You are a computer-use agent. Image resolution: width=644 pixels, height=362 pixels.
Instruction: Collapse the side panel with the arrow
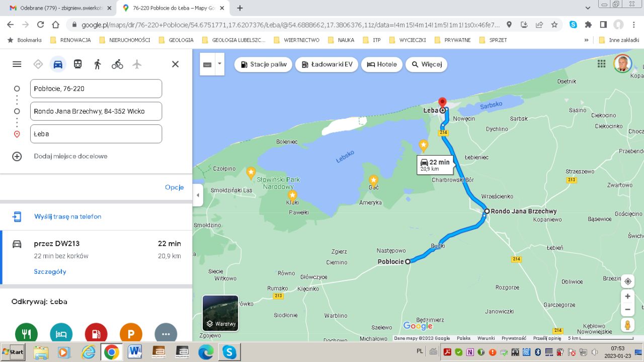[x=198, y=195]
